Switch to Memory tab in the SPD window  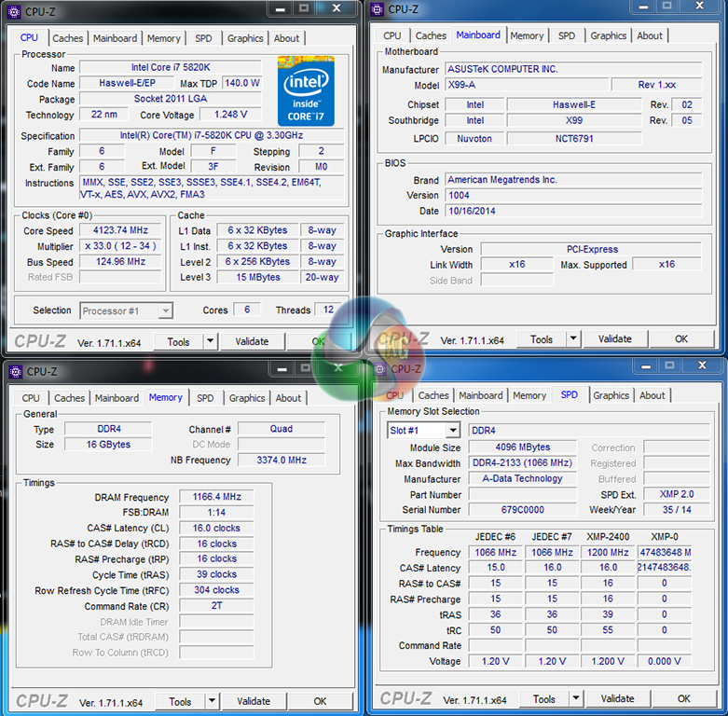[529, 395]
